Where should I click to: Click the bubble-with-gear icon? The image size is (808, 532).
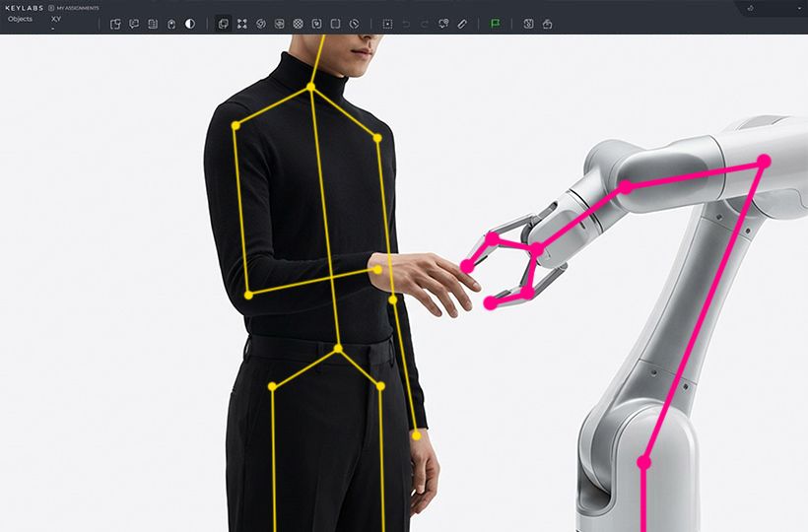(443, 24)
